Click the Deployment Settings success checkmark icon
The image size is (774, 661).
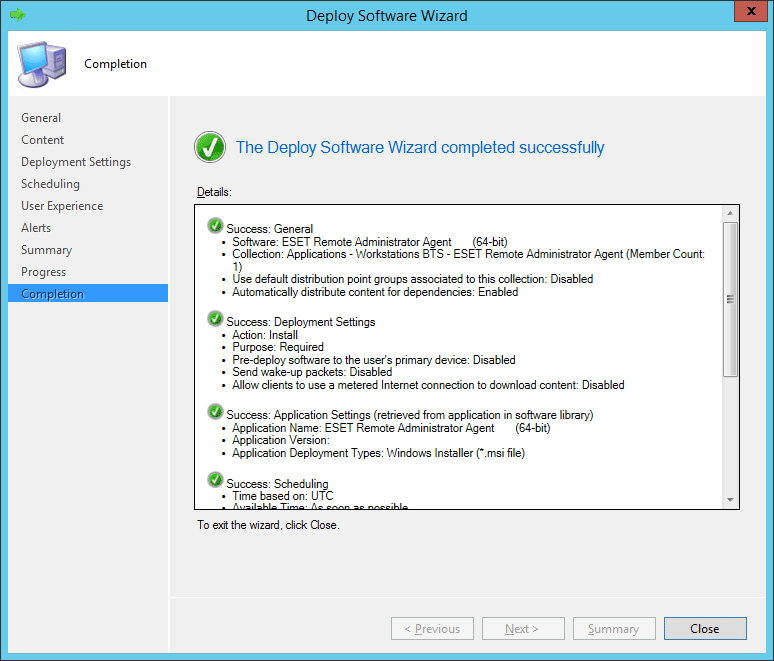pos(215,319)
